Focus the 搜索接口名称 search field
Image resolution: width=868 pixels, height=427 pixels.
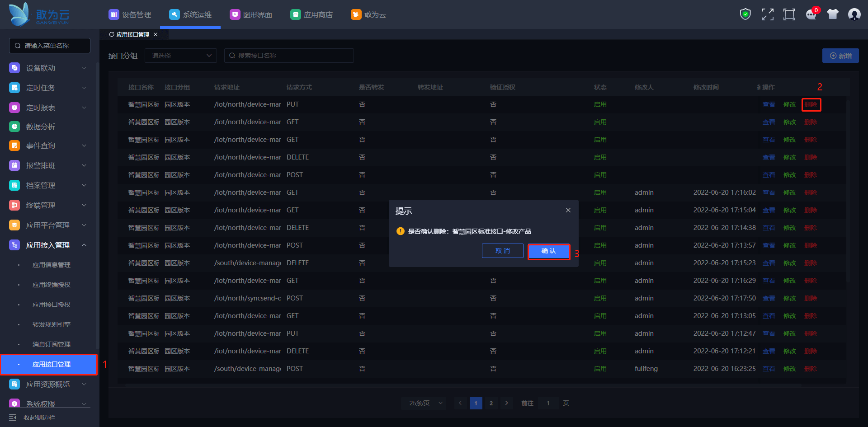click(x=289, y=56)
